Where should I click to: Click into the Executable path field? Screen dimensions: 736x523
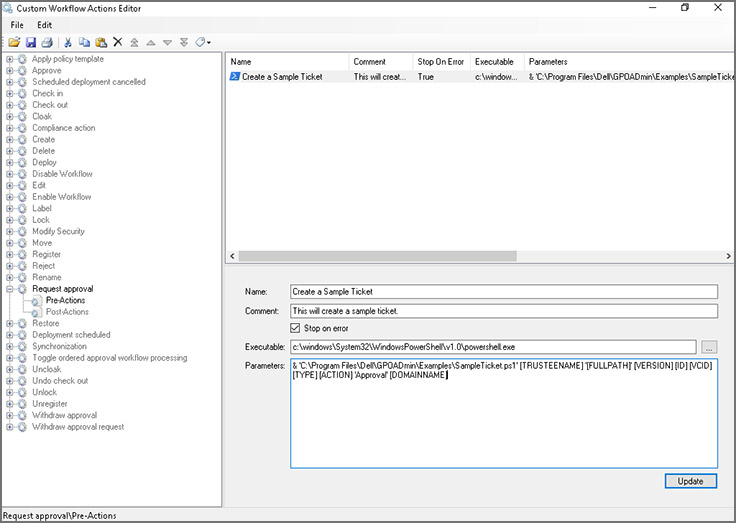[x=493, y=347]
